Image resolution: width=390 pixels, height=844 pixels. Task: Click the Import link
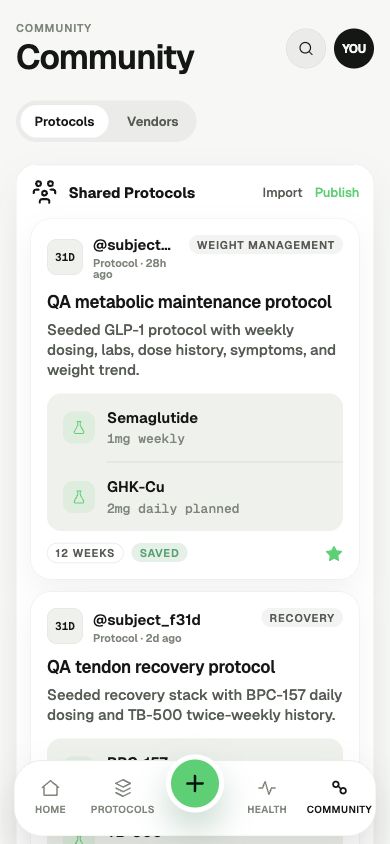tap(282, 193)
